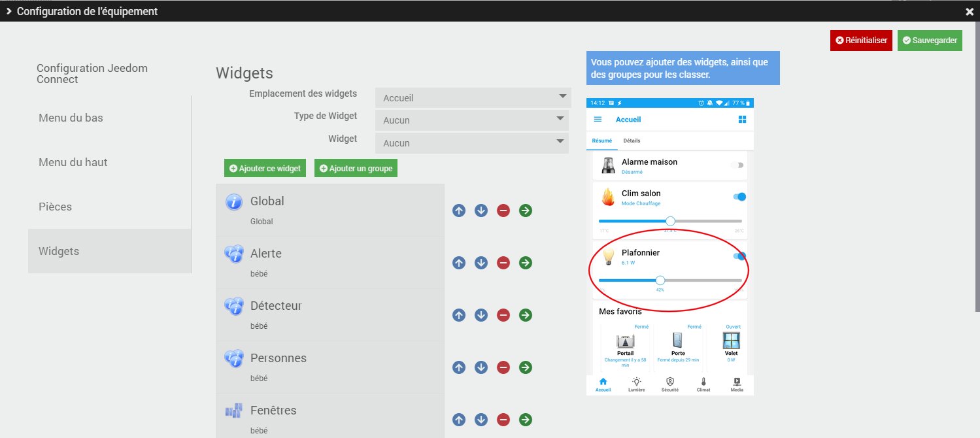The height and width of the screenshot is (438, 980).
Task: Click the Ajouter un groupe button
Action: tap(356, 169)
